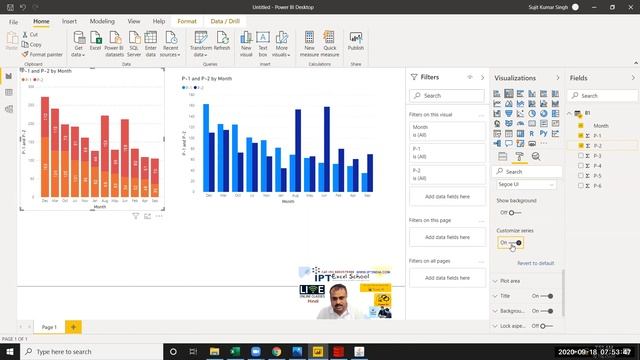Click the Fields pane search box
The image size is (640, 360).
point(603,96)
